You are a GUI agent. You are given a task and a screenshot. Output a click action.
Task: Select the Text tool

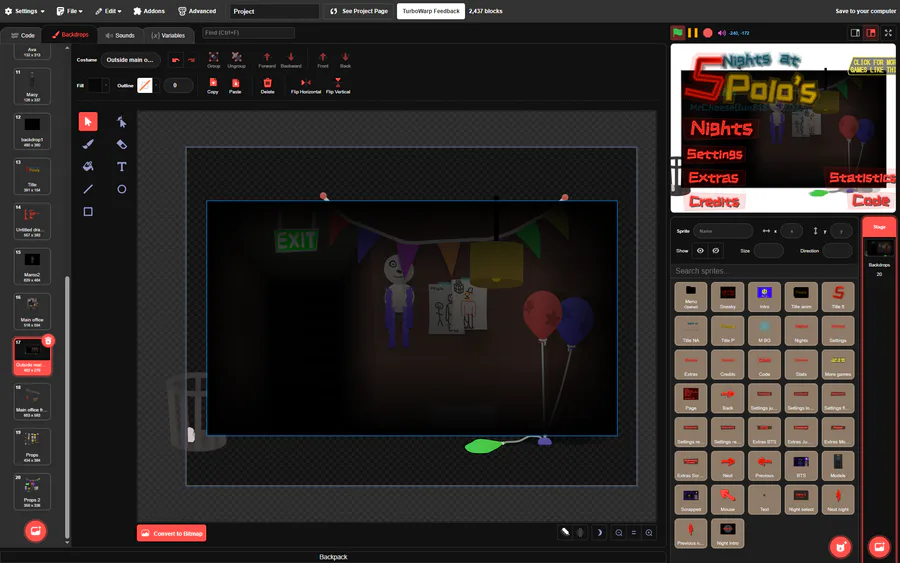pyautogui.click(x=122, y=166)
